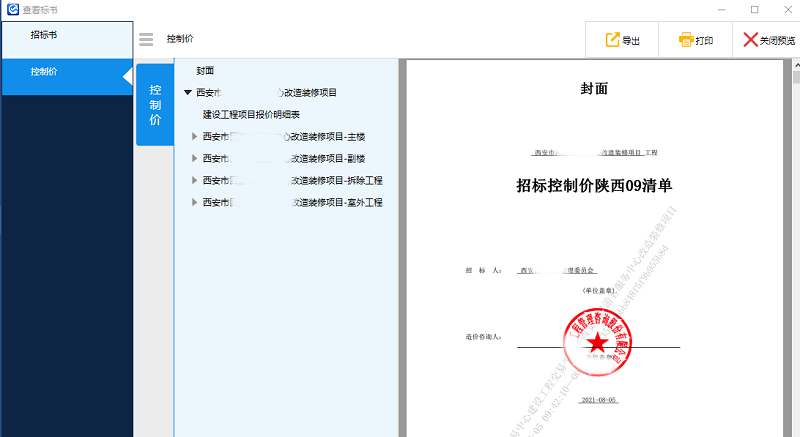This screenshot has height=437, width=800.
Task: Click the 导出 export icon
Action: pos(612,40)
